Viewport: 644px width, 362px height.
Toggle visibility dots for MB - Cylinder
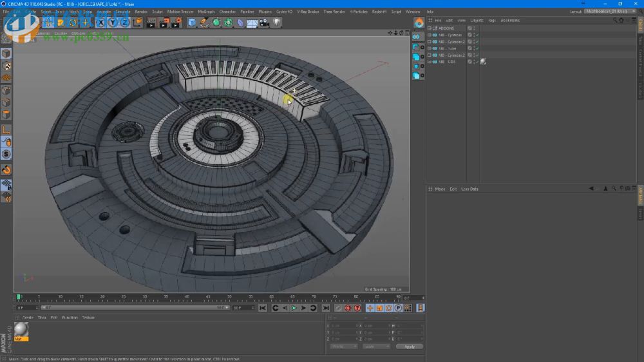(474, 35)
